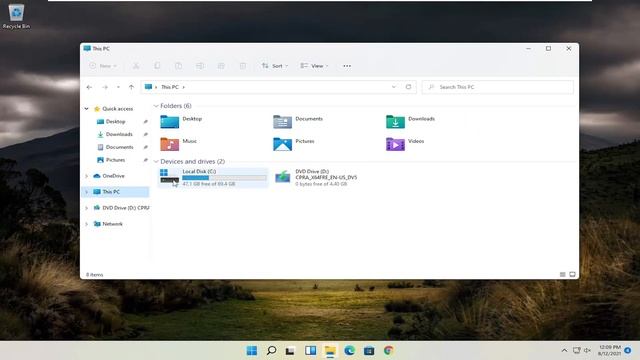Expand the address bar history dropdown
This screenshot has height=360, width=640.
click(x=394, y=87)
